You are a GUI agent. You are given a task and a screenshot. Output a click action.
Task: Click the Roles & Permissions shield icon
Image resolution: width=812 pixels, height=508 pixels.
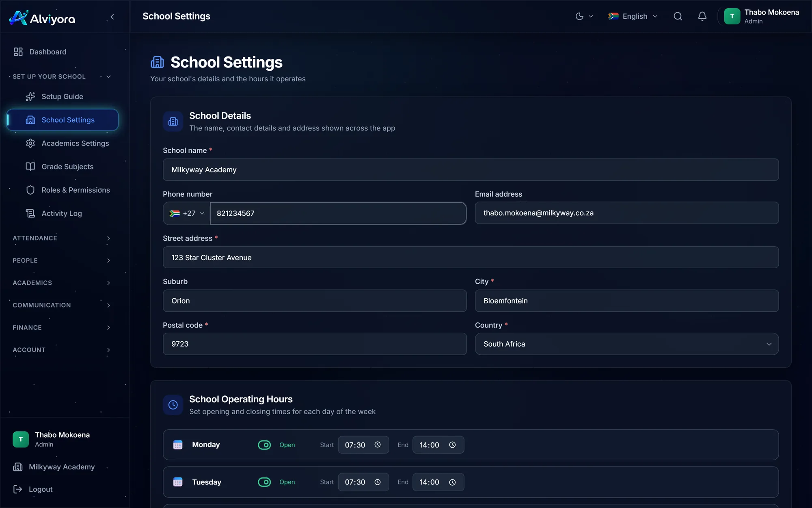[x=30, y=190]
